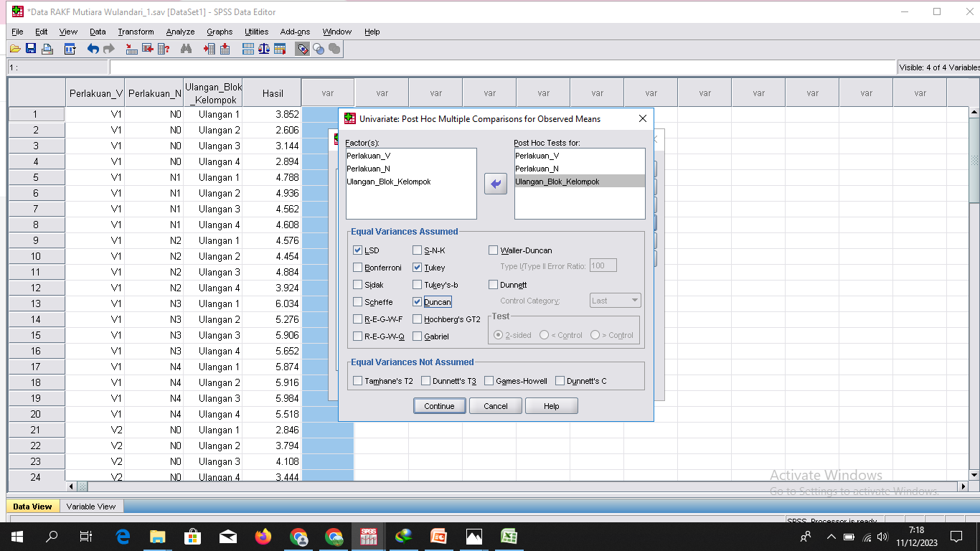Click the Go to variable toolbar icon
The image size is (980, 551).
[x=148, y=49]
